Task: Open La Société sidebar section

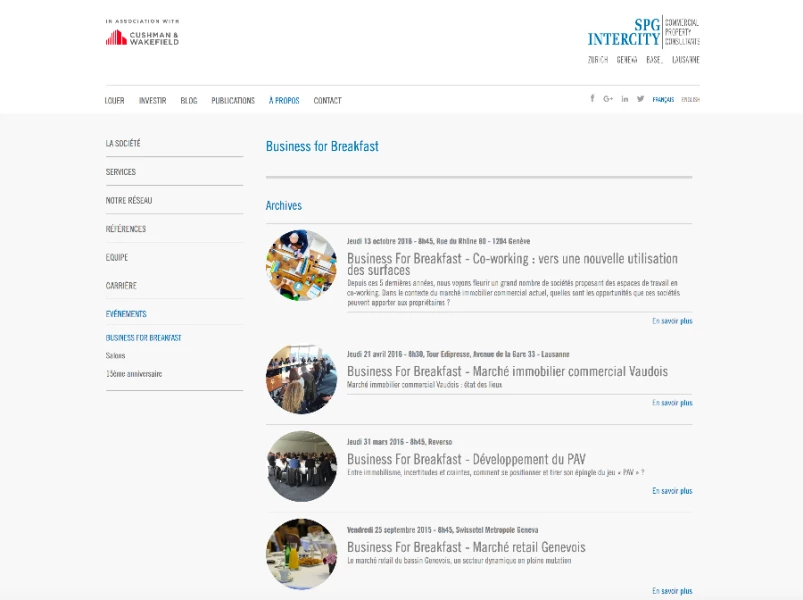Action: pos(123,143)
